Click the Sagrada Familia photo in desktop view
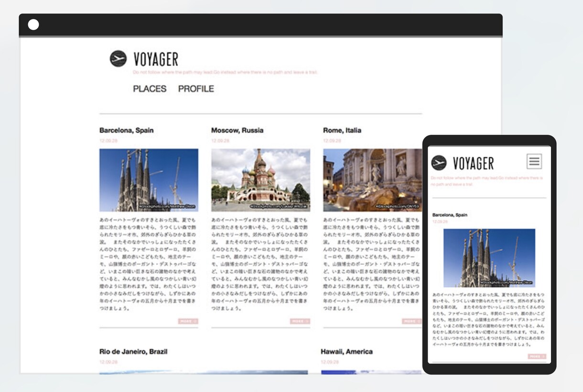This screenshot has width=583, height=392. (149, 180)
